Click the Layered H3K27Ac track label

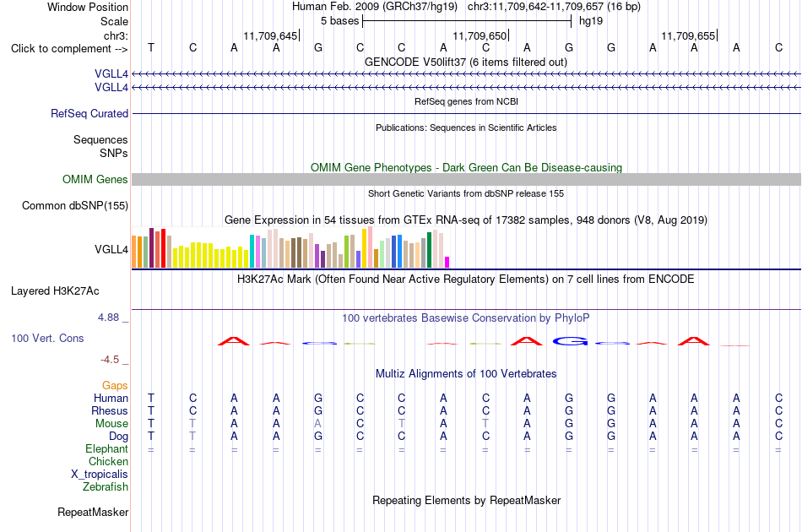[x=55, y=291]
